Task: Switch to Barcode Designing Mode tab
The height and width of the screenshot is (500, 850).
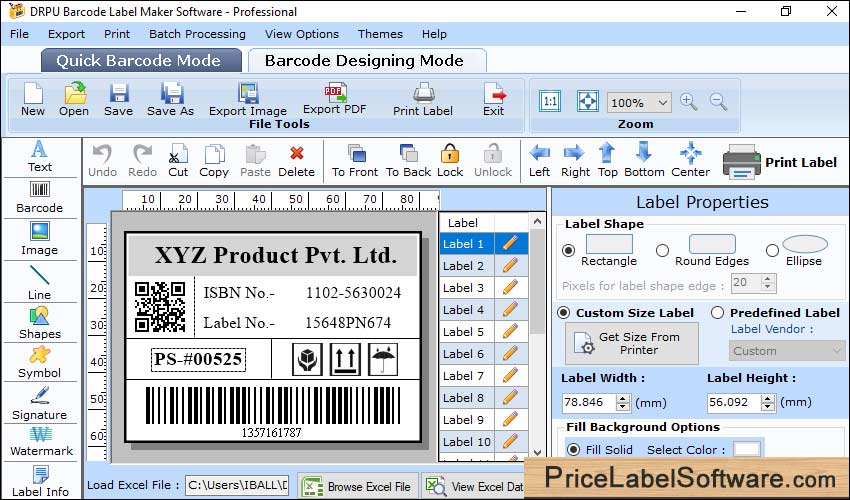Action: [x=364, y=60]
